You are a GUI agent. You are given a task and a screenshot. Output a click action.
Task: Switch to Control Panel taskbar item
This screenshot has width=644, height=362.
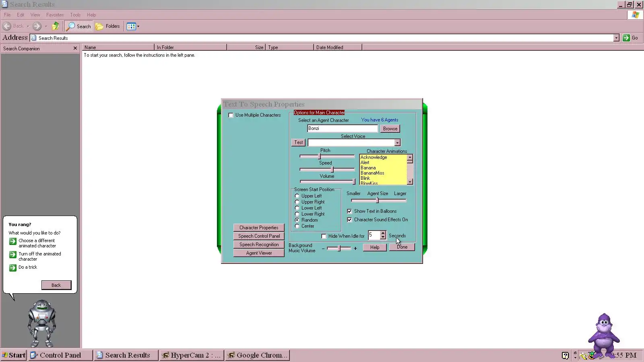click(61, 355)
